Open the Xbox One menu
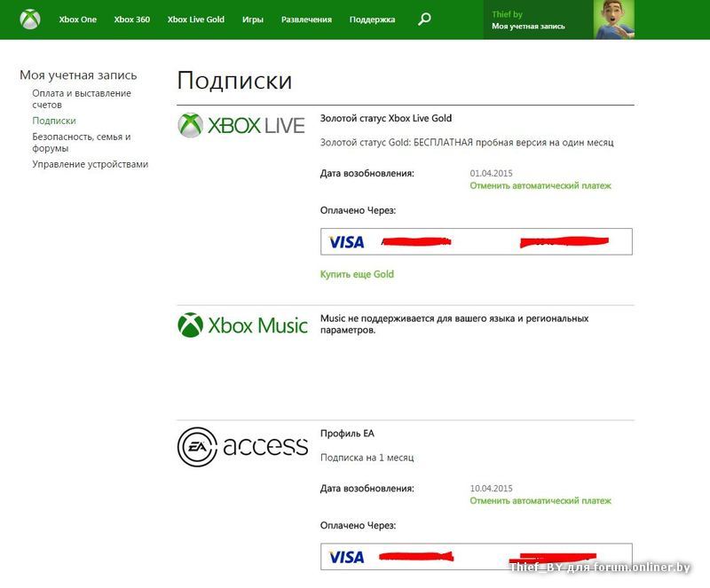 point(77,20)
